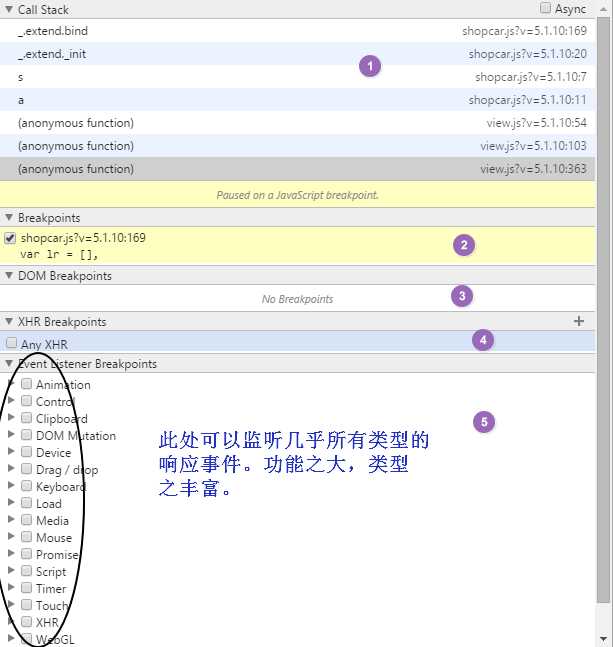Click scrollbar down arrow in debugger sidebar
Screen dimensions: 613x647
tap(604, 639)
